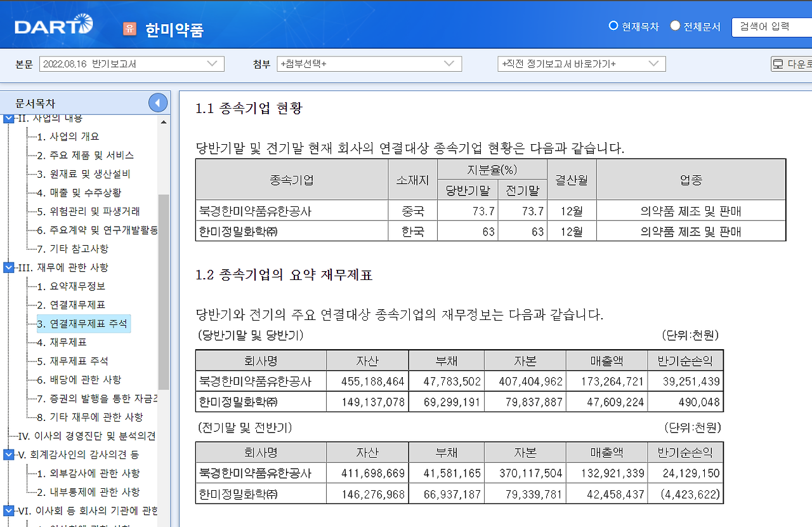Collapse the 문서목차 panel with the blue arrow
The height and width of the screenshot is (527, 812).
[158, 103]
